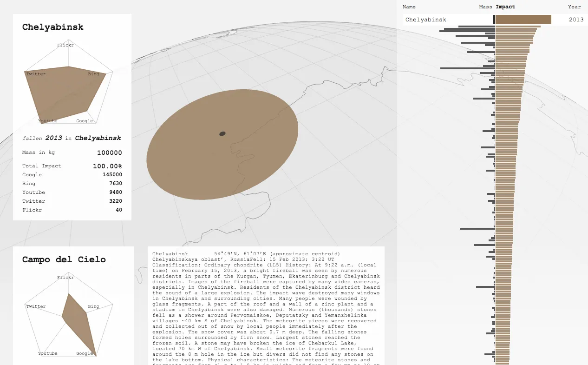Click the dark meteorite dot on the globe

pyautogui.click(x=222, y=134)
